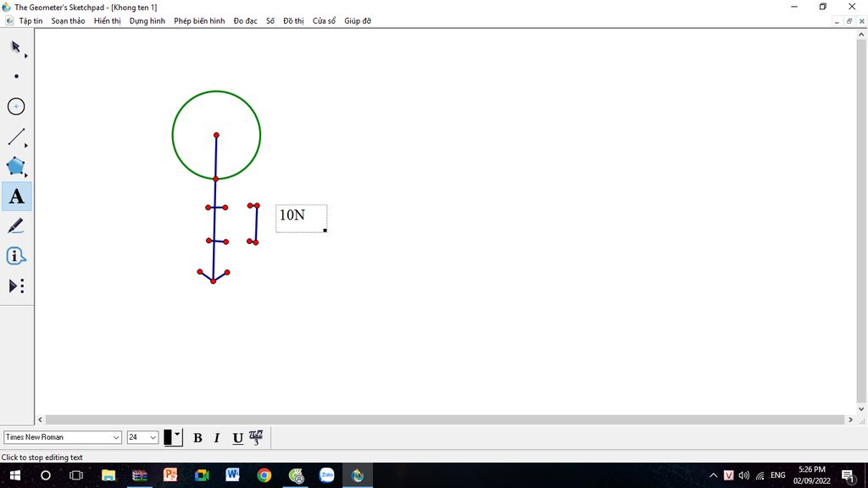The width and height of the screenshot is (868, 488).
Task: Expand Straightedge tool variants triangle
Action: click(x=26, y=146)
